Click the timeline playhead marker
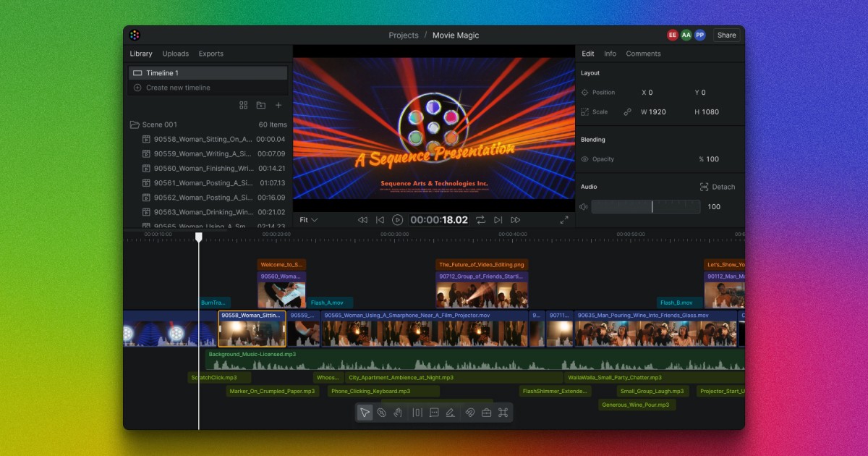Viewport: 868px width, 456px height. point(199,237)
